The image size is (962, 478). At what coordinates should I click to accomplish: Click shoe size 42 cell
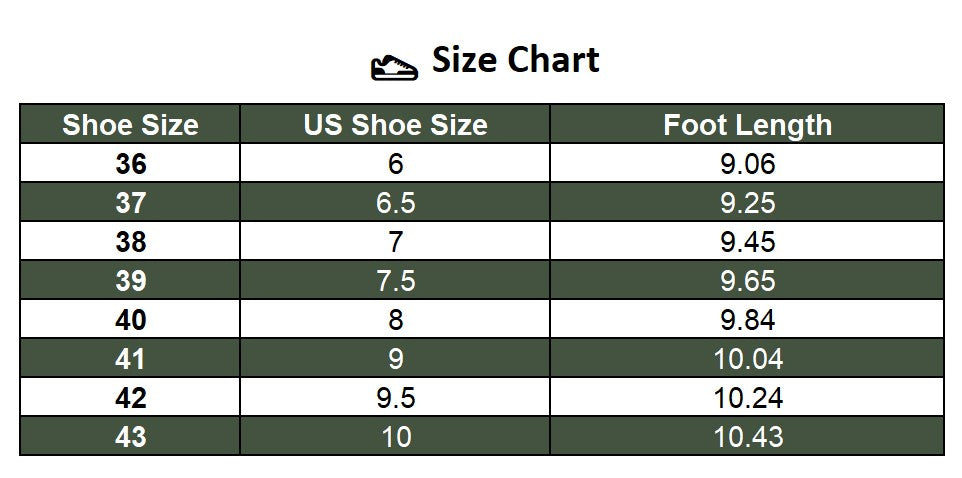click(130, 398)
